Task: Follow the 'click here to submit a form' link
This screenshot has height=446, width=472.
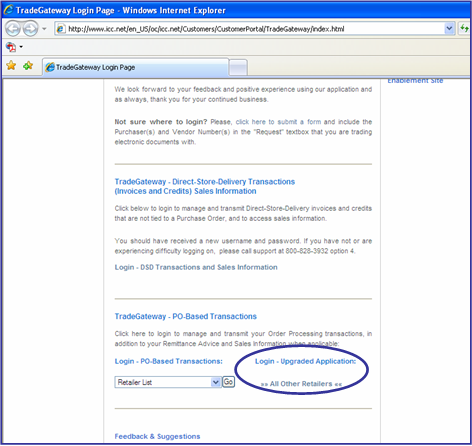Action: (278, 122)
